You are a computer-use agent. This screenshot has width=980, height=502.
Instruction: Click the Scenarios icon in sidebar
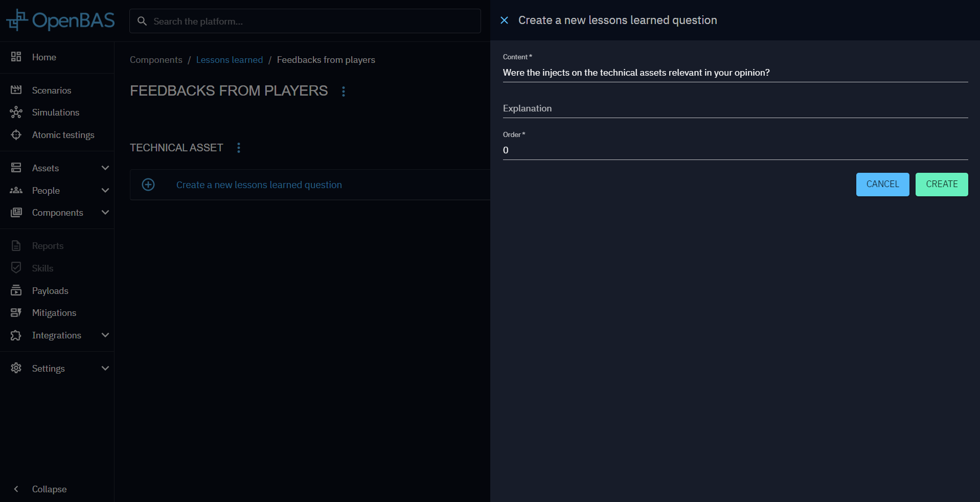[16, 90]
